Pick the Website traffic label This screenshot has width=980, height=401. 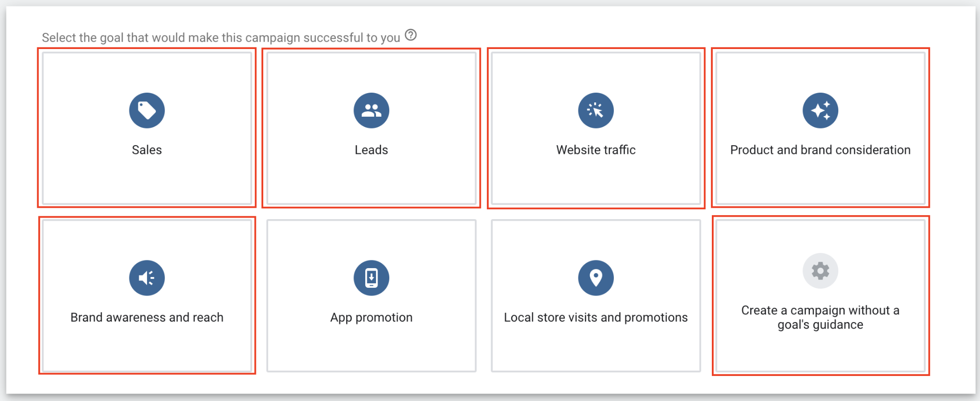coord(596,150)
